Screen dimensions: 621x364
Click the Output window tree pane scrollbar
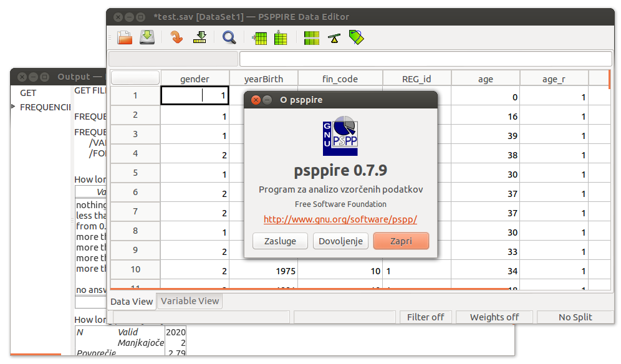coord(36,354)
